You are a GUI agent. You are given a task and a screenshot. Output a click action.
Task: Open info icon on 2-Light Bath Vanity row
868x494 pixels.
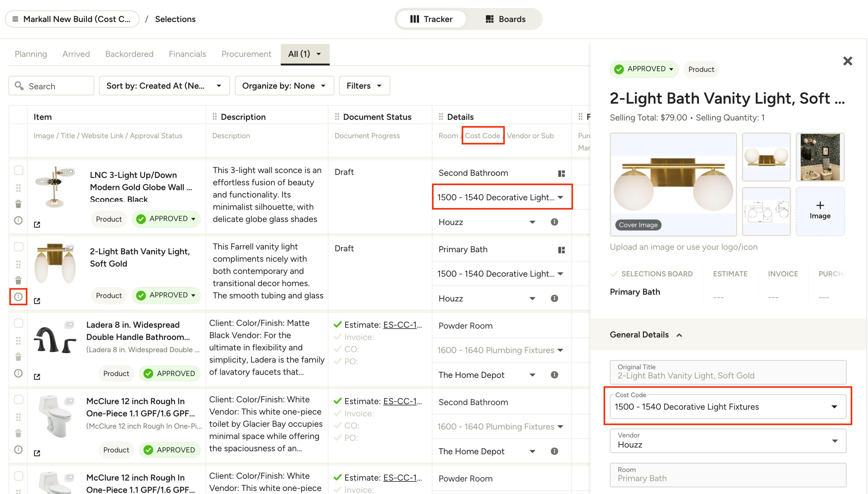(x=18, y=297)
